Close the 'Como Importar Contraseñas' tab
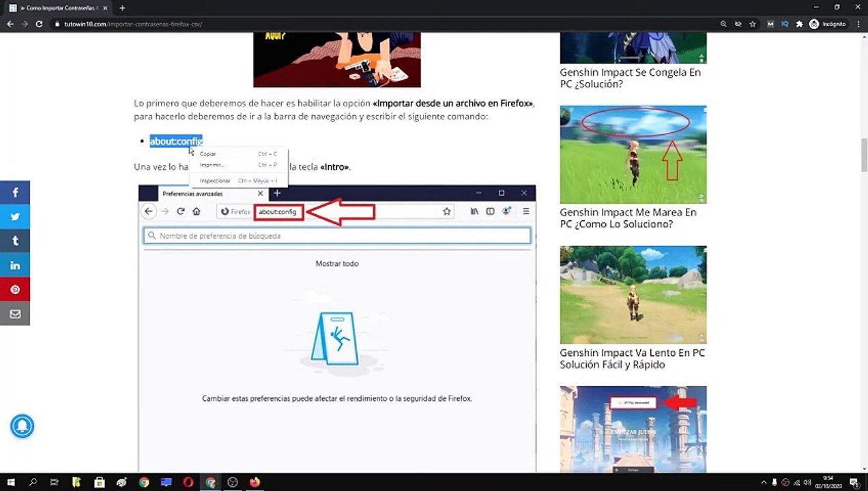The width and height of the screenshot is (868, 491). [x=105, y=8]
